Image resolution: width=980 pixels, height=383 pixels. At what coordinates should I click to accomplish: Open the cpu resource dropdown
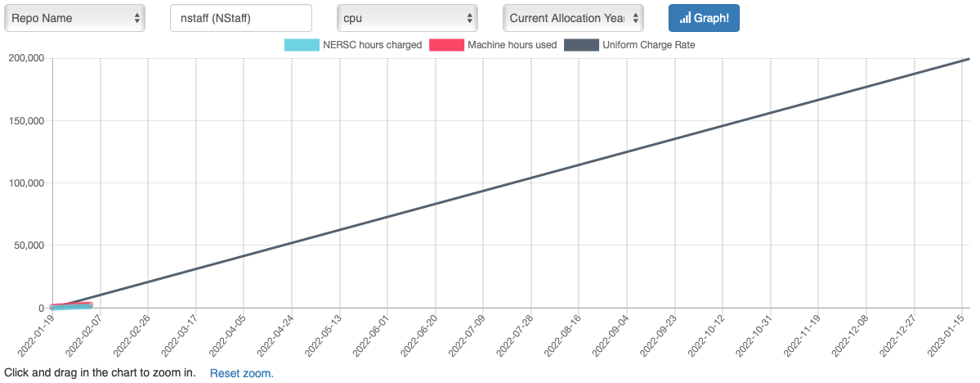click(407, 18)
